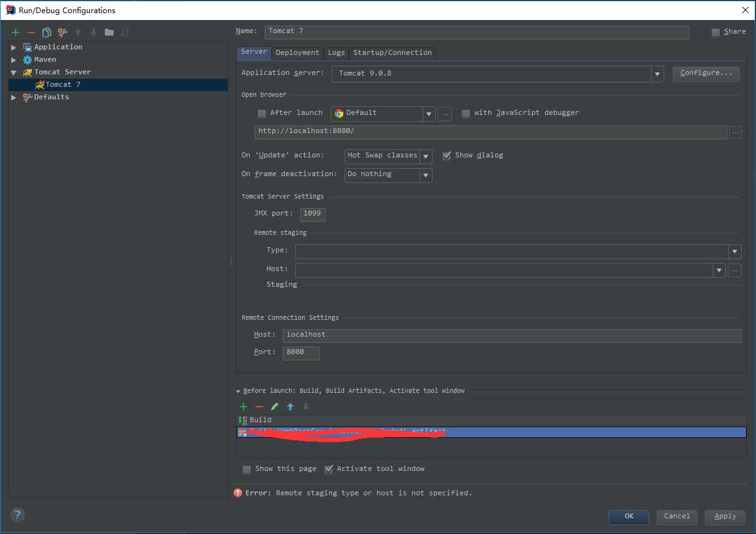This screenshot has width=756, height=534.
Task: Click the remote connection Port field
Action: pyautogui.click(x=301, y=353)
